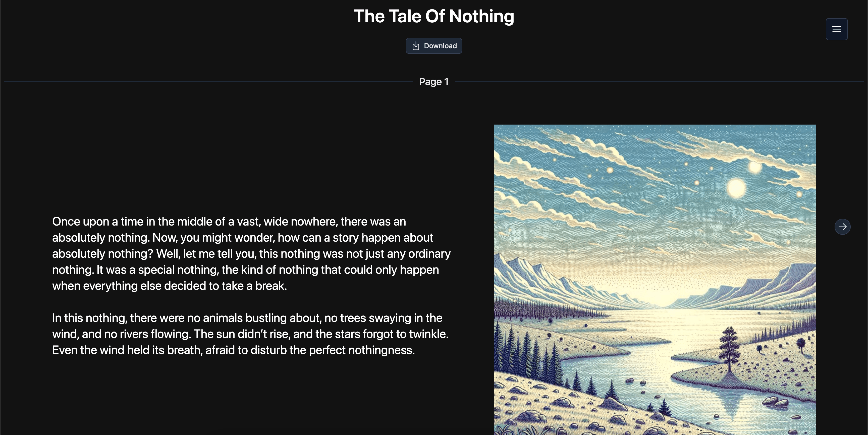Screen dimensions: 868x435
Task: Click the Download button label
Action: tap(440, 46)
